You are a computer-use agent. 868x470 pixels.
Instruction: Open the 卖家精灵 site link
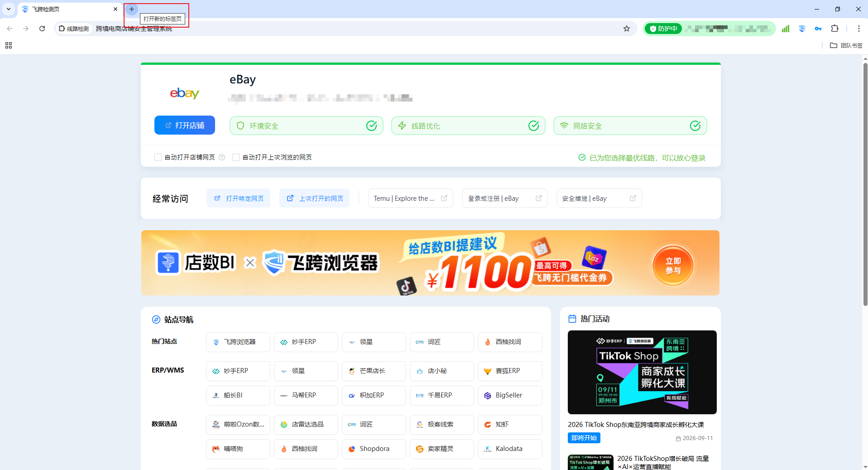tap(442, 449)
